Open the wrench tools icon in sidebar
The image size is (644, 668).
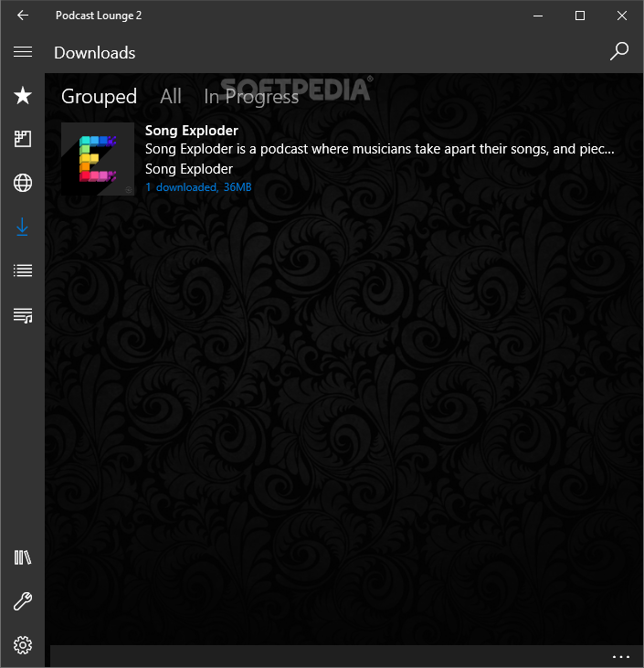[x=23, y=601]
